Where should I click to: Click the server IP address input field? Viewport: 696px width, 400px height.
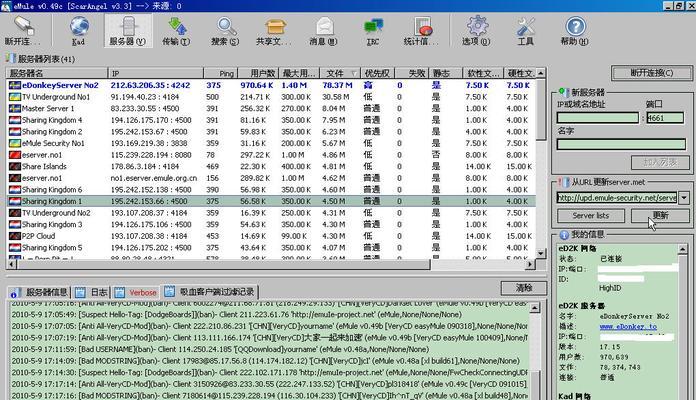(x=598, y=118)
